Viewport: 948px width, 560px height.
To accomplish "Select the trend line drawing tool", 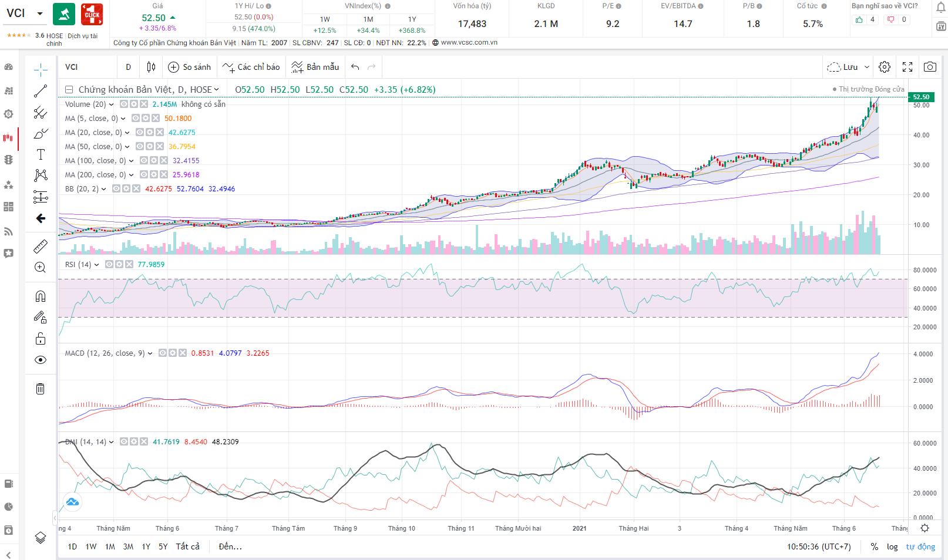I will click(x=41, y=91).
